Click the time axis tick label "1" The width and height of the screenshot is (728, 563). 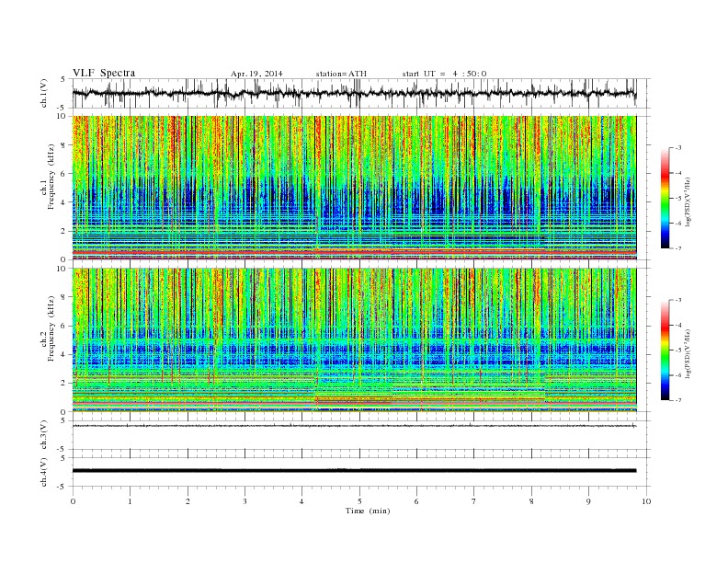(130, 501)
